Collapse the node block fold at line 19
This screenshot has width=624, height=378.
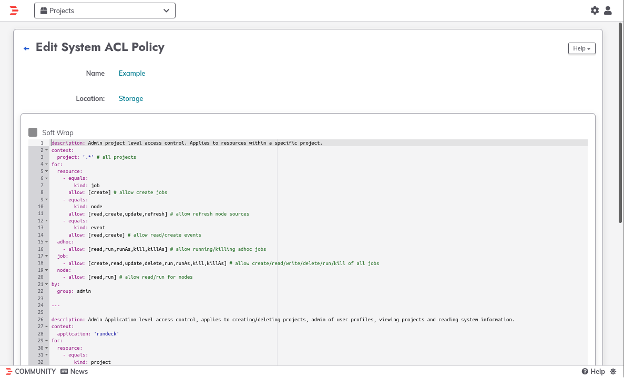[47, 270]
